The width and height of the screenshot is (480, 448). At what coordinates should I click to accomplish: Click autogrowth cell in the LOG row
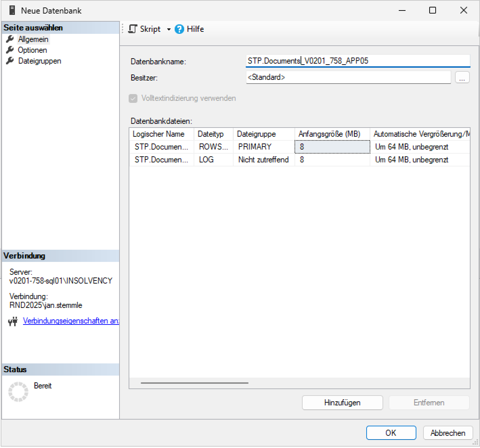pos(420,160)
